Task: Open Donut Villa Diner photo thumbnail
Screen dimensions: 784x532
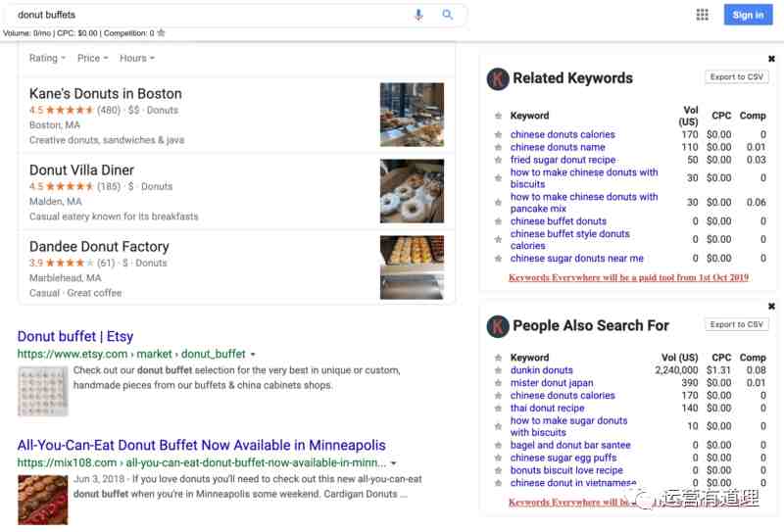Action: pos(412,191)
